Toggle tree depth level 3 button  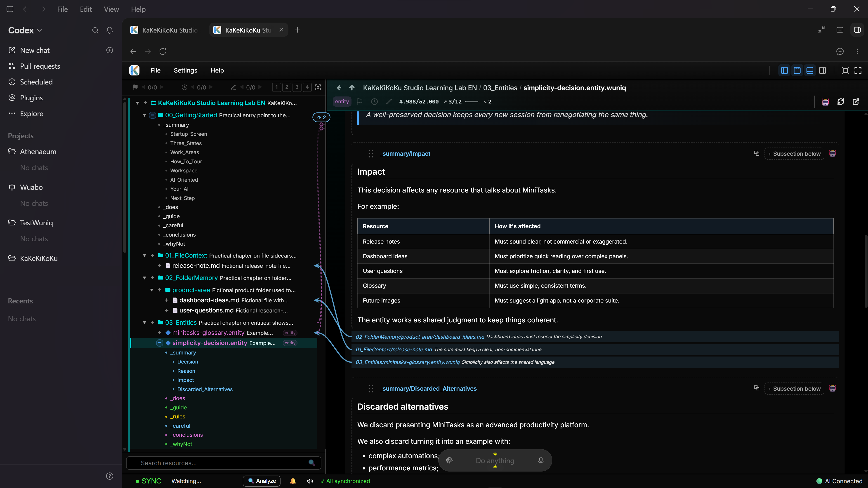[297, 87]
